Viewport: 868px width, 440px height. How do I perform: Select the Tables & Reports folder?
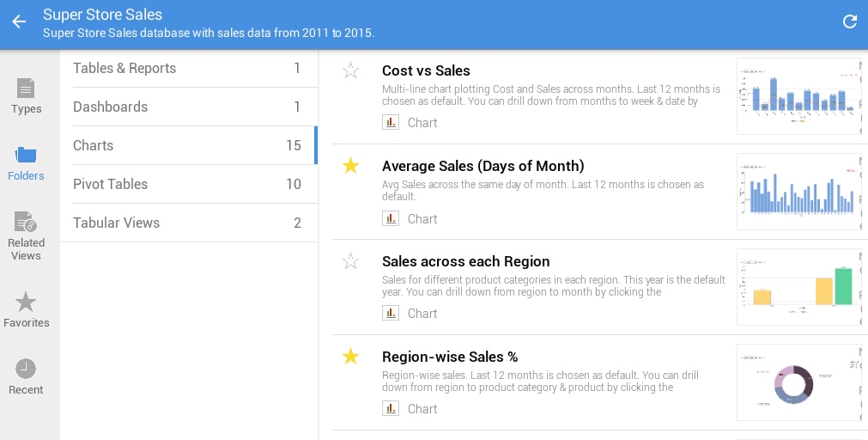pyautogui.click(x=187, y=68)
